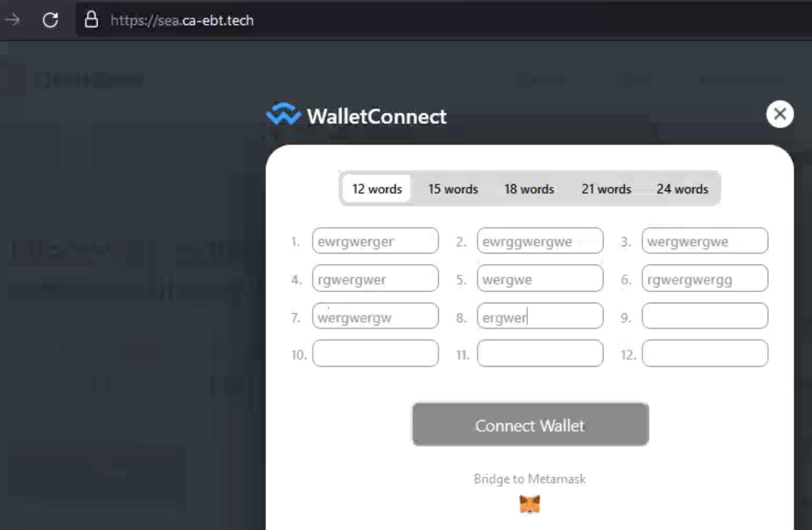The height and width of the screenshot is (530, 812).
Task: Click the Connect Wallet button
Action: pos(530,425)
